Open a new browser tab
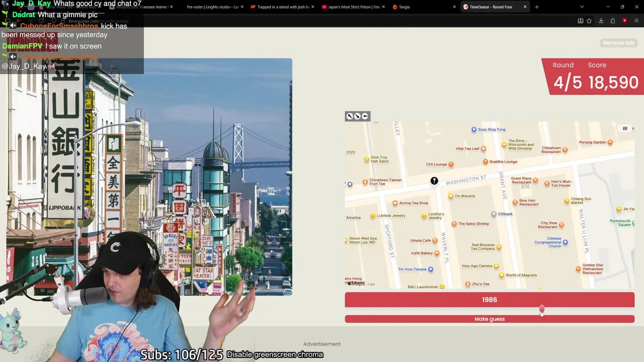 pos(537,7)
